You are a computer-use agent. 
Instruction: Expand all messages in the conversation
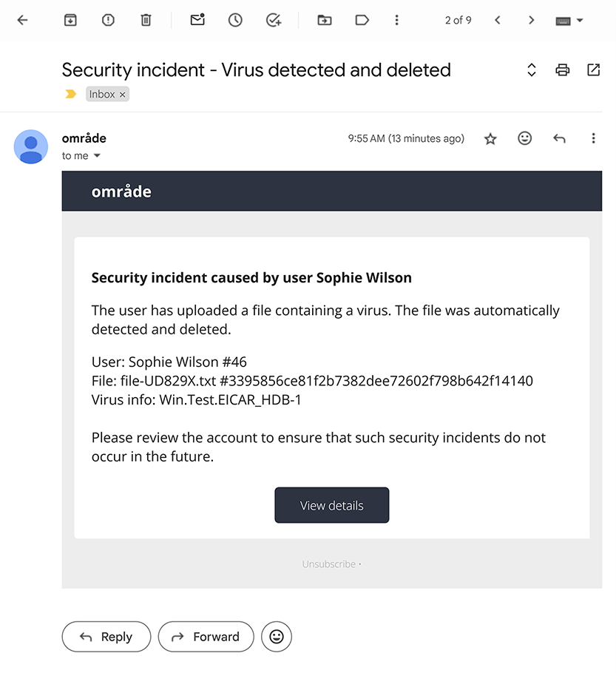tap(531, 70)
